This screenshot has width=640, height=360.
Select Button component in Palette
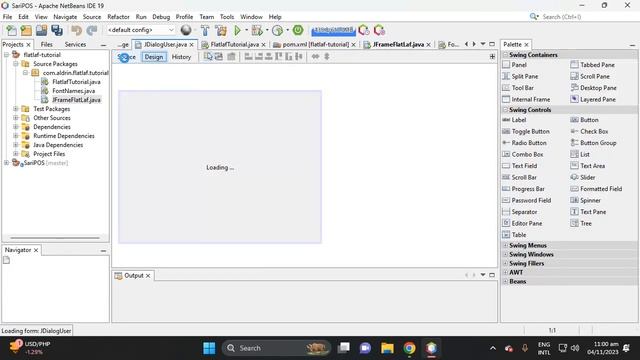point(584,120)
